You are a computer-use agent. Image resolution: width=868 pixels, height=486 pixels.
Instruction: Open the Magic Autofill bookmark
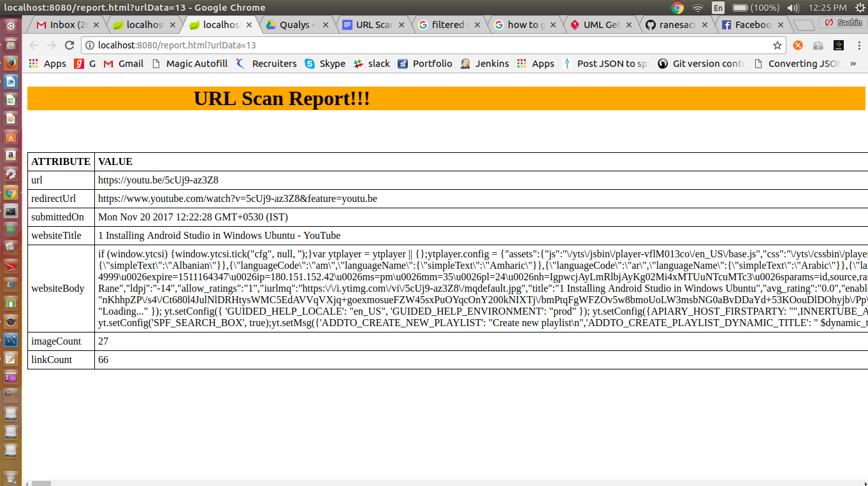[x=189, y=64]
